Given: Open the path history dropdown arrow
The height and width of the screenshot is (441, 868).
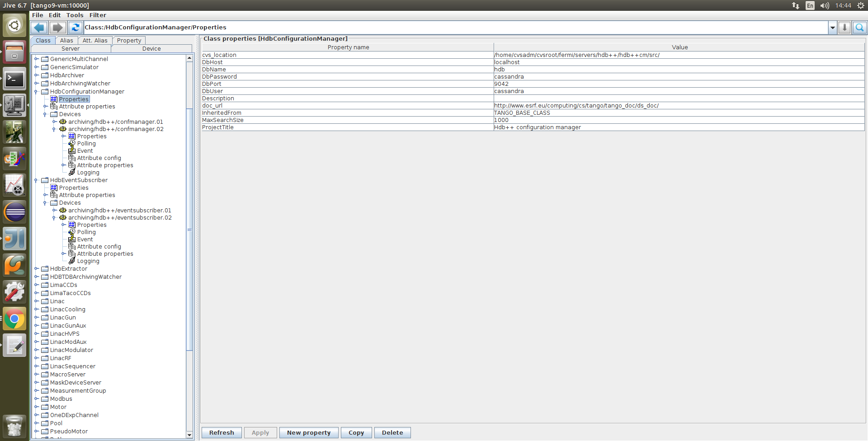Looking at the screenshot, I should (832, 28).
